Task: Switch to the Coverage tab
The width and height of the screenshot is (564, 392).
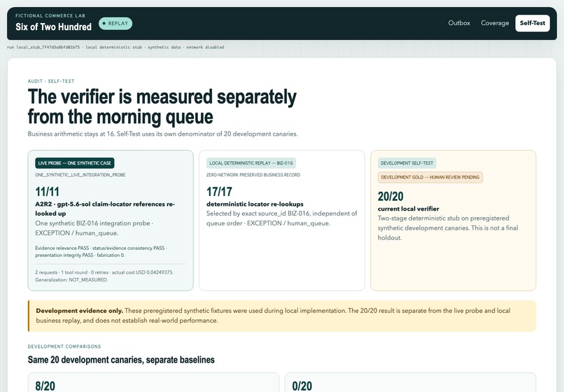Action: [x=495, y=23]
